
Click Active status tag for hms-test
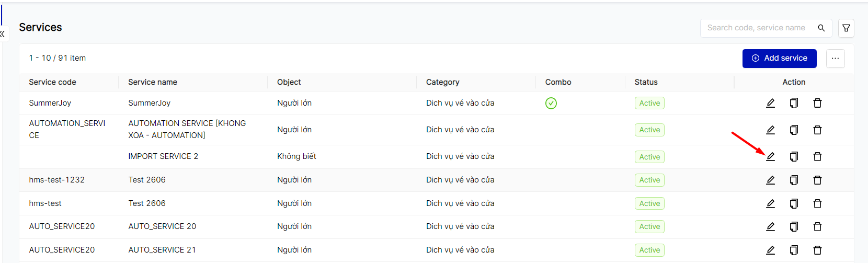(649, 203)
